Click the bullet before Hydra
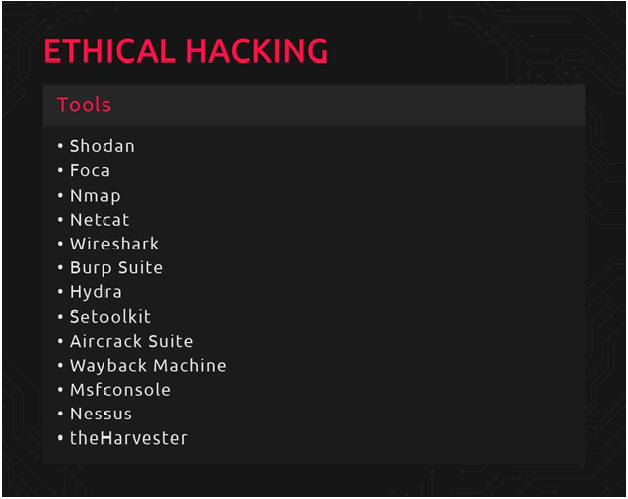Image resolution: width=628 pixels, height=499 pixels. tap(61, 293)
